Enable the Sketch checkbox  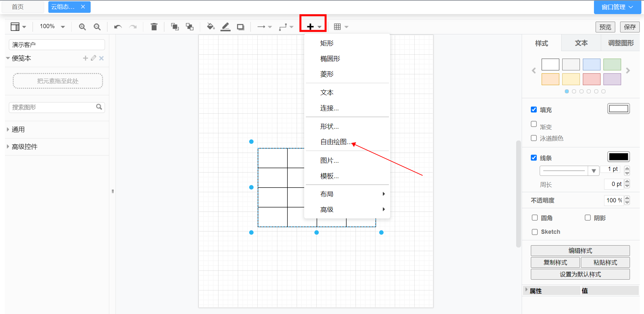point(535,232)
